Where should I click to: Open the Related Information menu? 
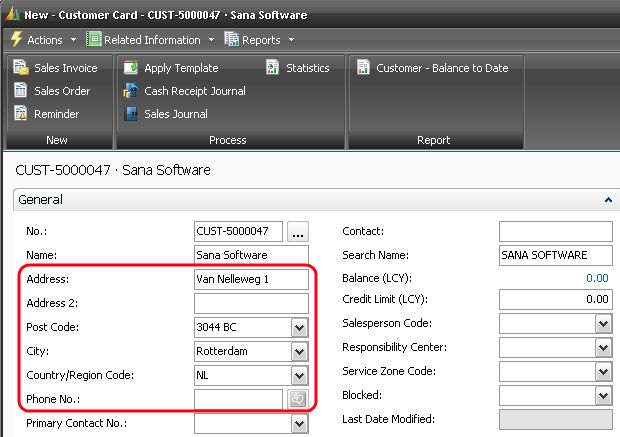pyautogui.click(x=150, y=40)
